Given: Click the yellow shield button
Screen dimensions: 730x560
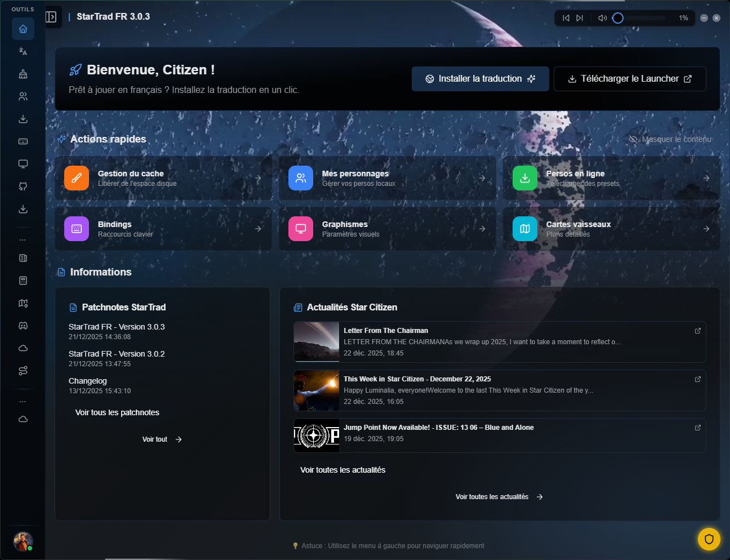Looking at the screenshot, I should coord(709,539).
